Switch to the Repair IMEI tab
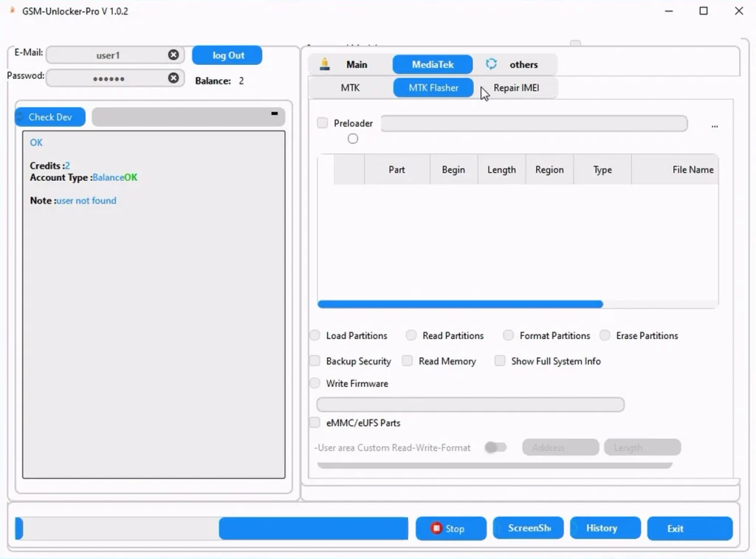The width and height of the screenshot is (756, 559). pos(516,88)
